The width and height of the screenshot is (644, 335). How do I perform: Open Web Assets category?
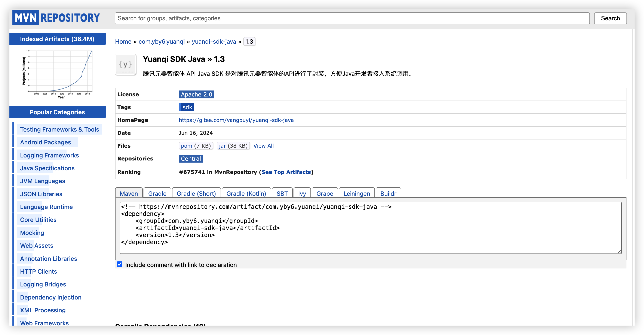coord(37,246)
